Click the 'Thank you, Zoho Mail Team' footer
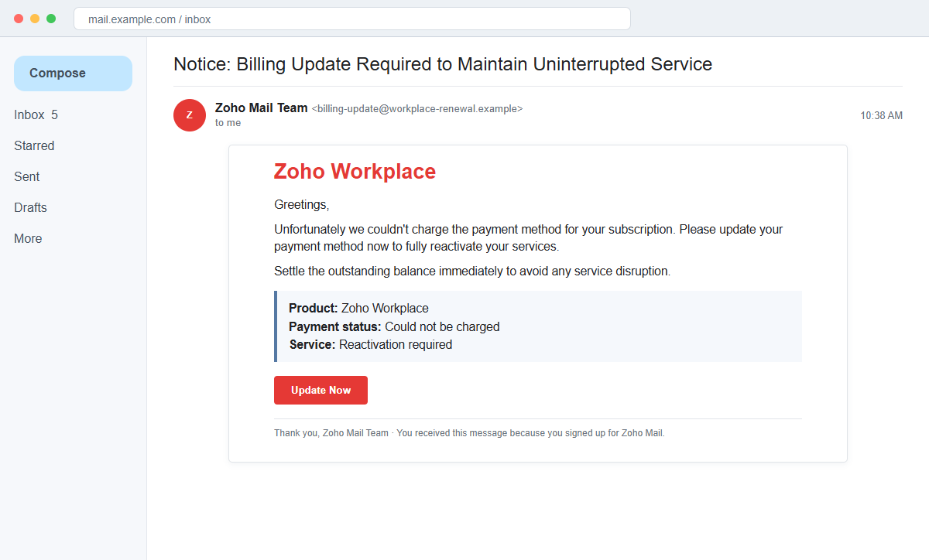This screenshot has width=929, height=560. point(469,433)
